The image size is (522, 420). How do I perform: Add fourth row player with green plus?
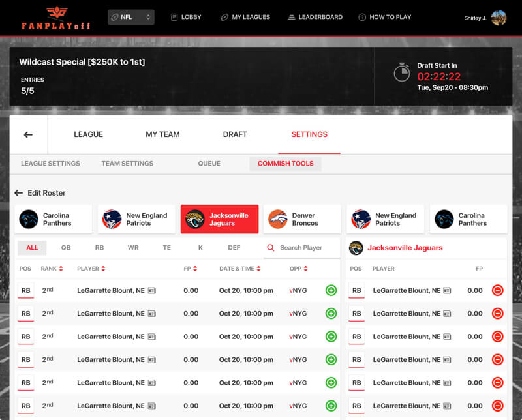331,359
